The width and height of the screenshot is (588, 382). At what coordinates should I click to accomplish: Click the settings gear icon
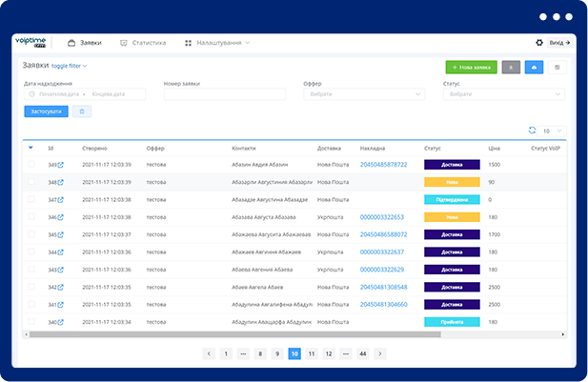(539, 43)
